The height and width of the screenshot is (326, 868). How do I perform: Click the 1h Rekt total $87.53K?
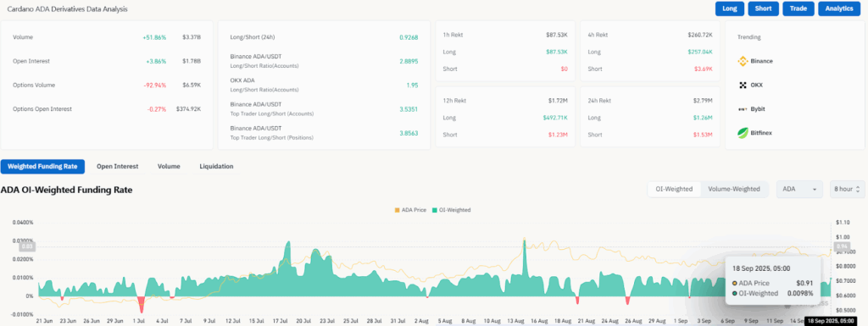(557, 34)
